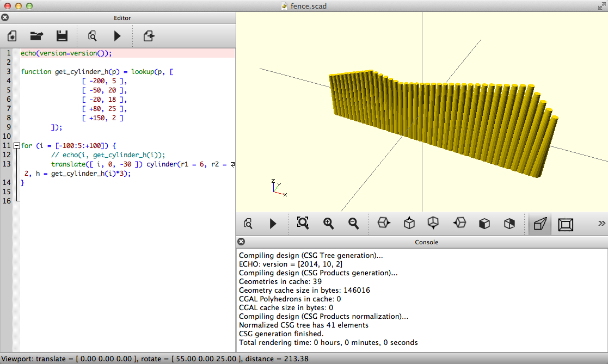Image resolution: width=608 pixels, height=364 pixels.
Task: Toggle the Perspective projection button
Action: (x=539, y=224)
